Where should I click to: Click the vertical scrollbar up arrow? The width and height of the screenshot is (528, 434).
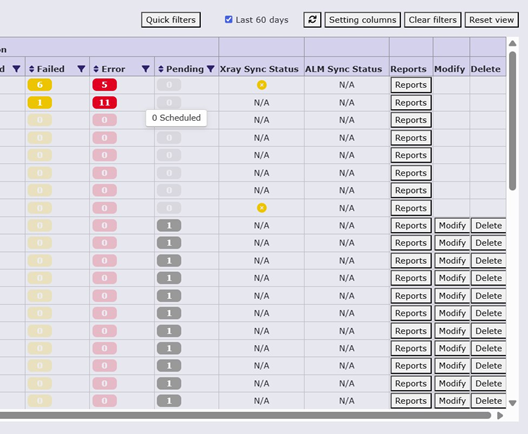[513, 43]
